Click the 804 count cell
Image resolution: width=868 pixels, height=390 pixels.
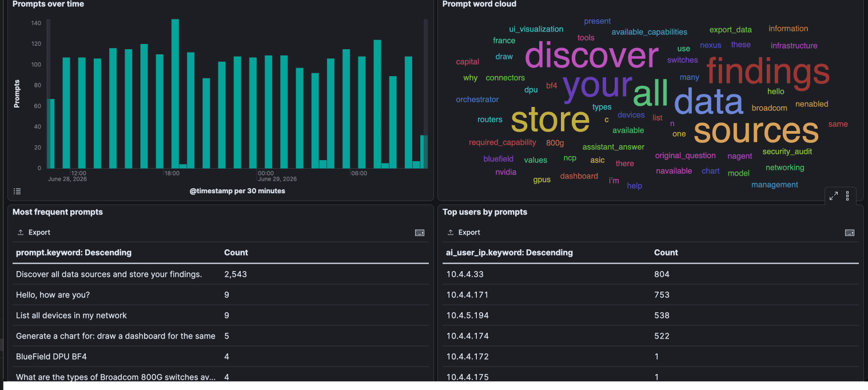[662, 274]
